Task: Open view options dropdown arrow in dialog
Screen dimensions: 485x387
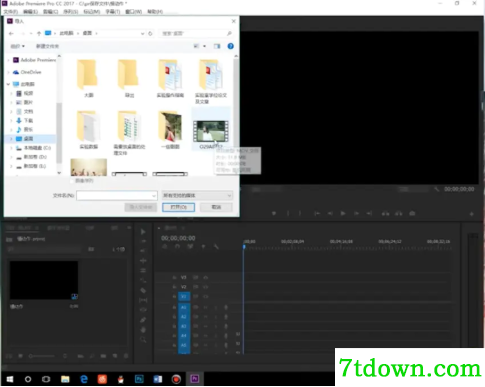Action: click(204, 46)
